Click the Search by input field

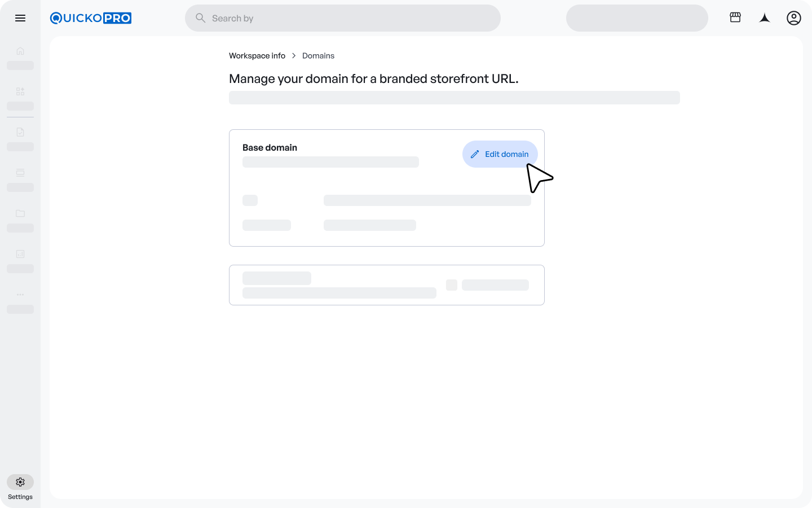350,18
